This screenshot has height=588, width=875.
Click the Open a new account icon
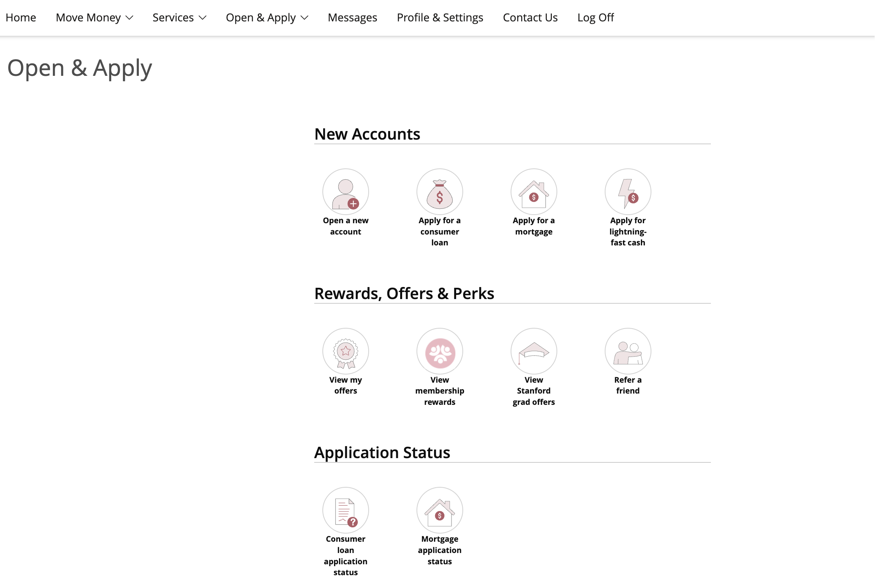point(345,192)
